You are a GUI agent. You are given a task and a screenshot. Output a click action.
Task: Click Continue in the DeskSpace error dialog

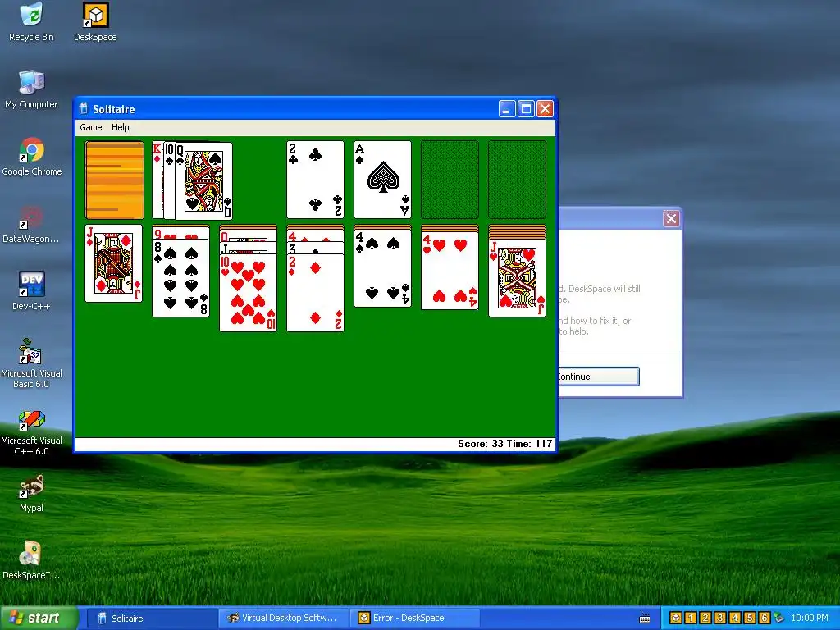598,376
